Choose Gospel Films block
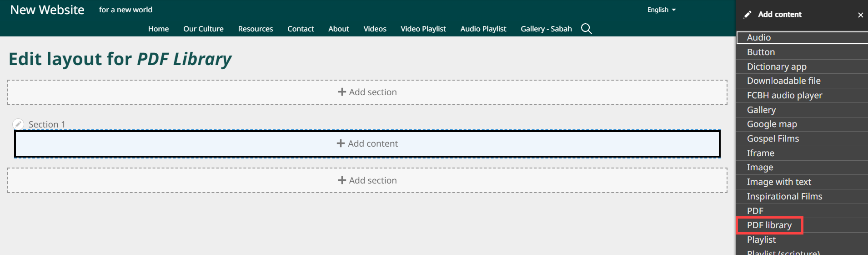The width and height of the screenshot is (868, 255). [x=802, y=138]
